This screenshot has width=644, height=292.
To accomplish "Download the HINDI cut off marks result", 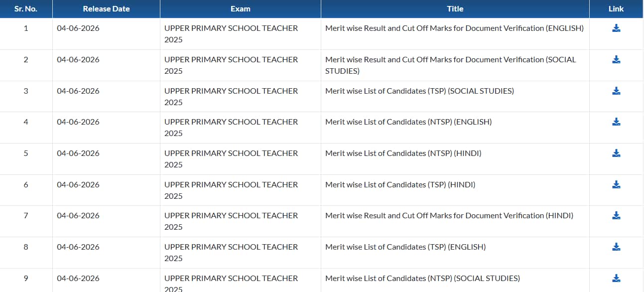I will (616, 215).
